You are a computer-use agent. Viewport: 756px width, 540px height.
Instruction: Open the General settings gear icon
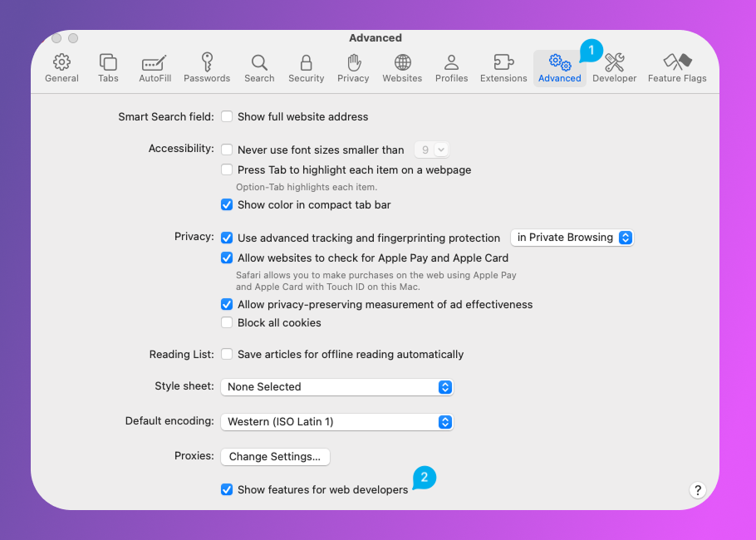(x=61, y=63)
